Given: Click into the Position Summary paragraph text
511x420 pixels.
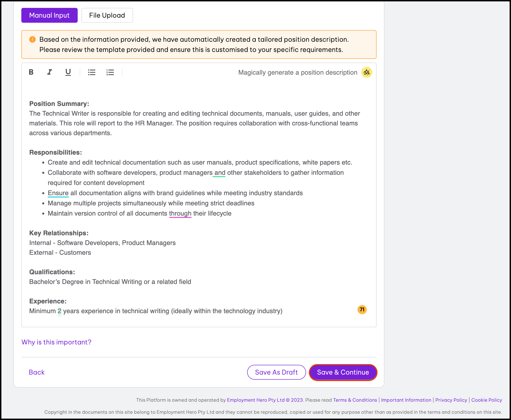Looking at the screenshot, I should tap(194, 123).
